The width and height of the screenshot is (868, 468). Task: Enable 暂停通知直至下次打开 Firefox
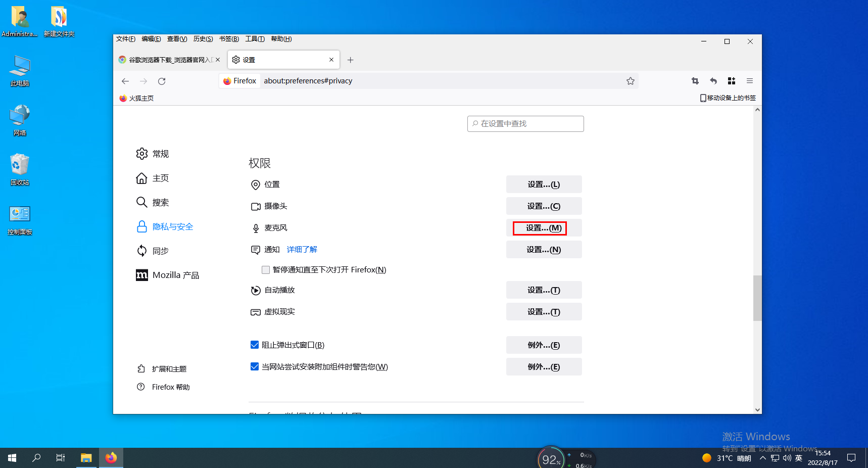[x=265, y=269]
